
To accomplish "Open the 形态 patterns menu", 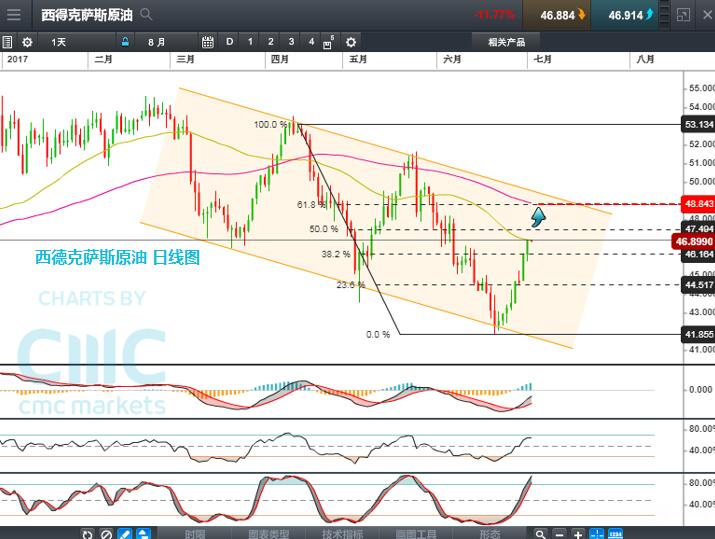I will pyautogui.click(x=490, y=533).
